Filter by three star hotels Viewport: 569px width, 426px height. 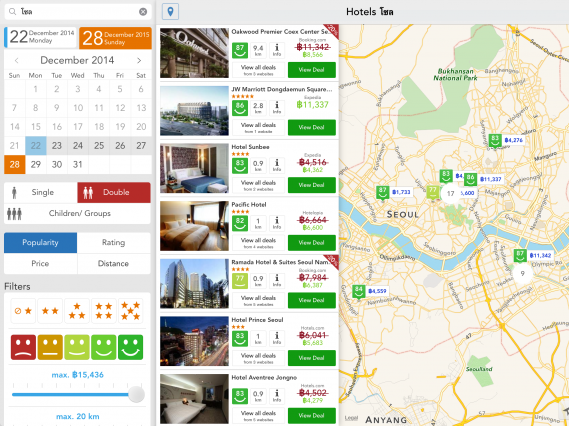tap(77, 311)
